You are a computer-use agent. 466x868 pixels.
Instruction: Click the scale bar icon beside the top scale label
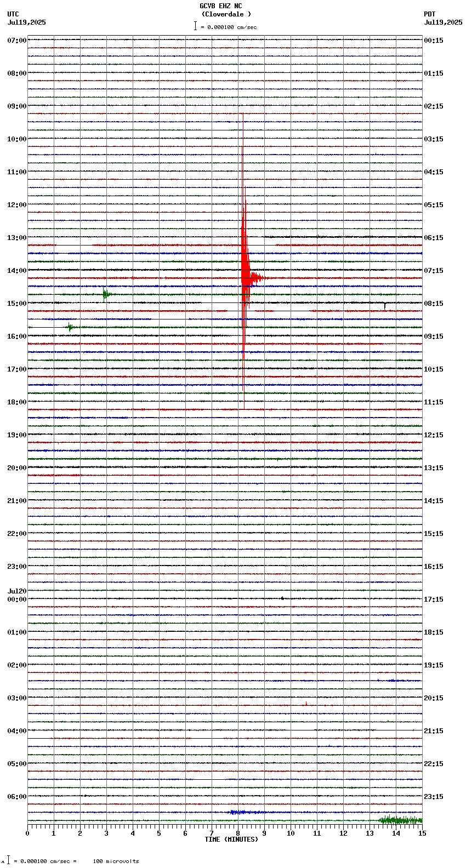tap(195, 26)
